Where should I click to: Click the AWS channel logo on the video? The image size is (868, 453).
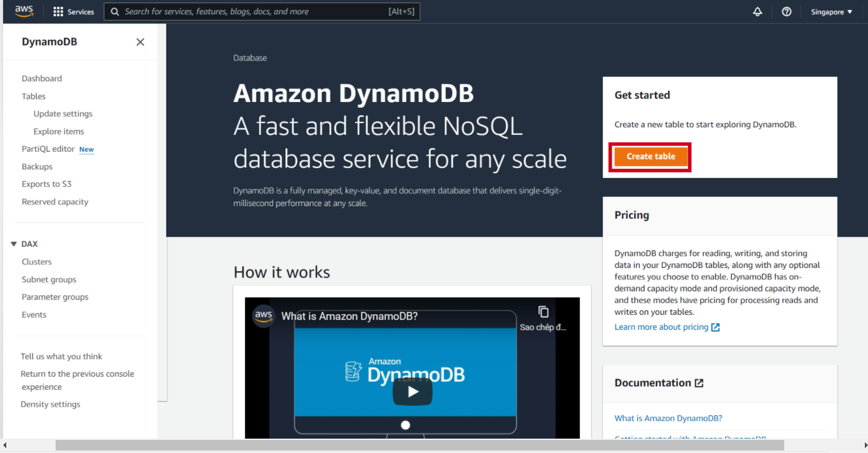264,316
